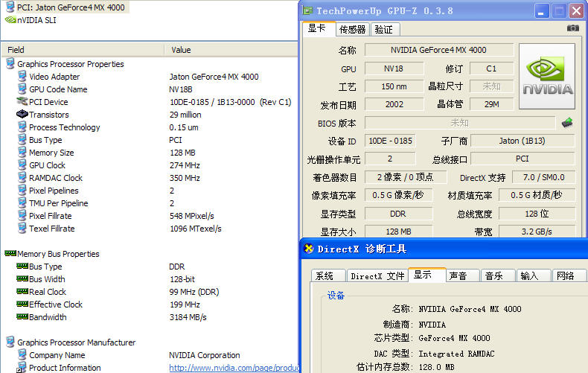Select the PCI Device value 10DE-0185
This screenshot has width=588, height=373.
tap(230, 102)
